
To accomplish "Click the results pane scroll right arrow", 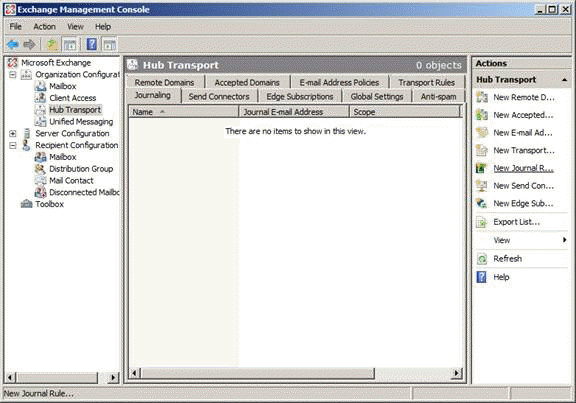I will [x=456, y=373].
